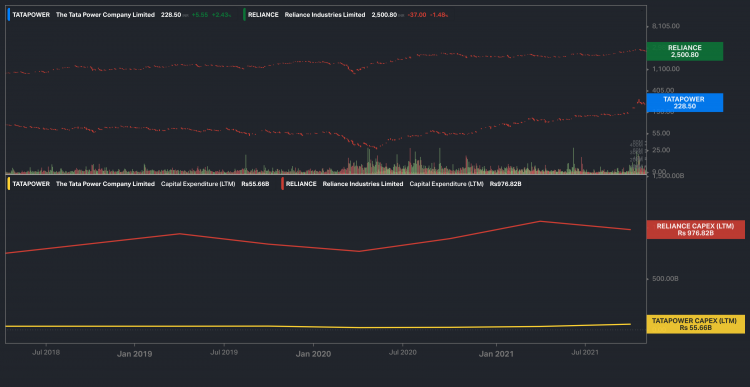This screenshot has width=750, height=387.
Task: Click the +2.43% change value
Action: tap(221, 15)
